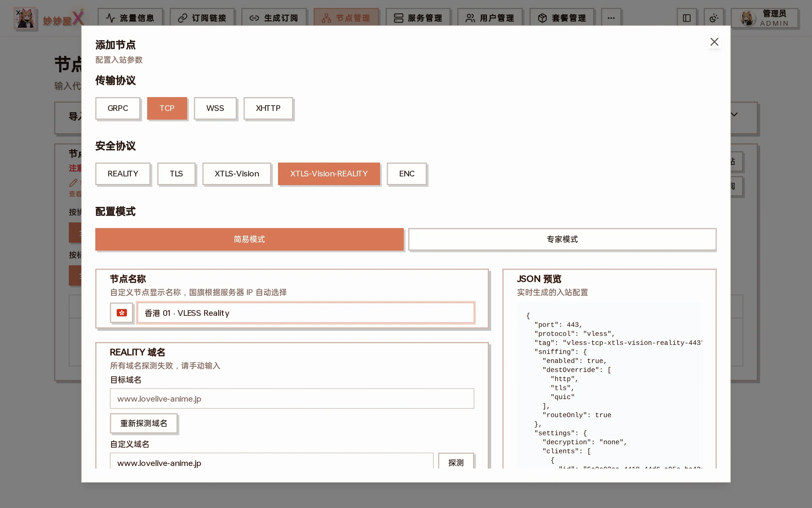This screenshot has height=508, width=812.
Task: Close the 添加节点 dialog
Action: click(x=714, y=42)
